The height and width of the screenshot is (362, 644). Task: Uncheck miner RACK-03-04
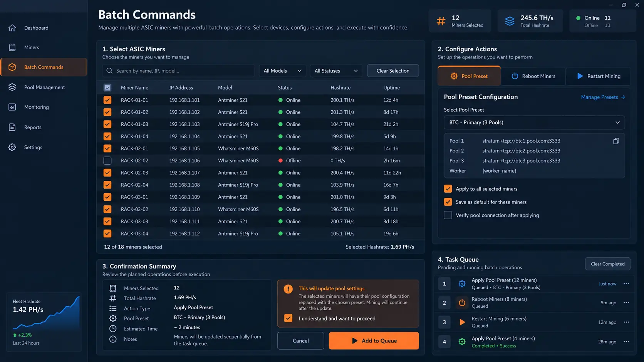point(107,234)
